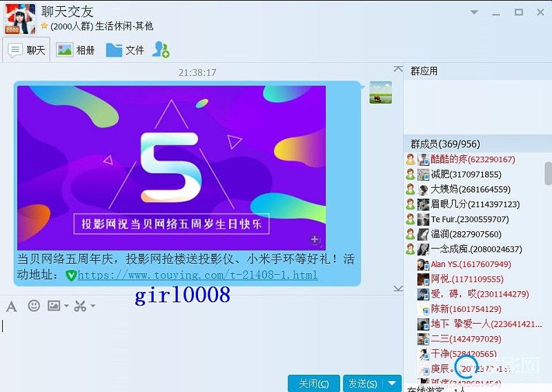Screen dimensions: 552x392
Task: Open the purple anniversary banner image
Action: click(171, 168)
